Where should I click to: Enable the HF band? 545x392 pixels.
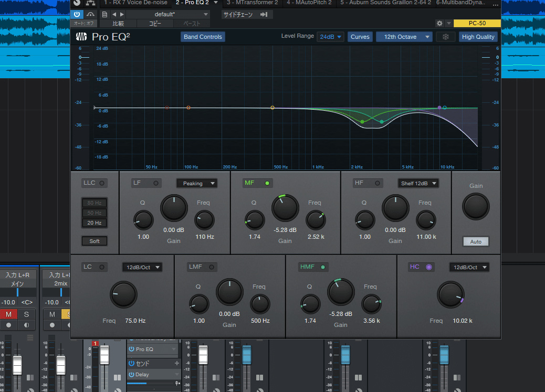click(x=377, y=183)
